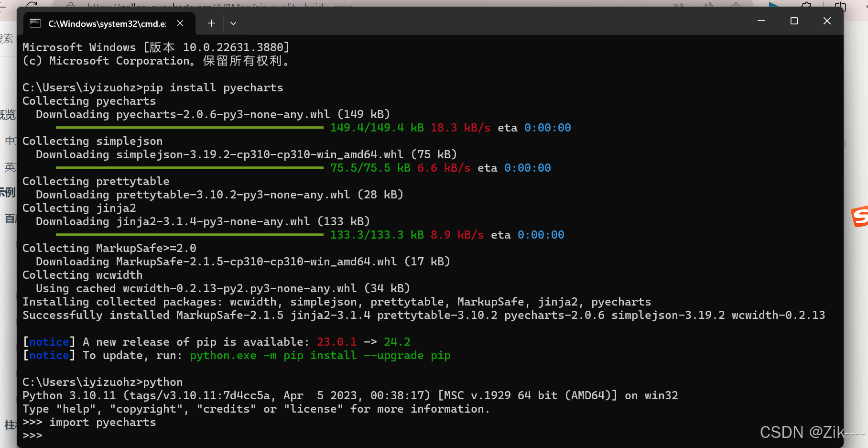This screenshot has height=448, width=868.
Task: Click the pyecharts download progress bar
Action: point(190,128)
